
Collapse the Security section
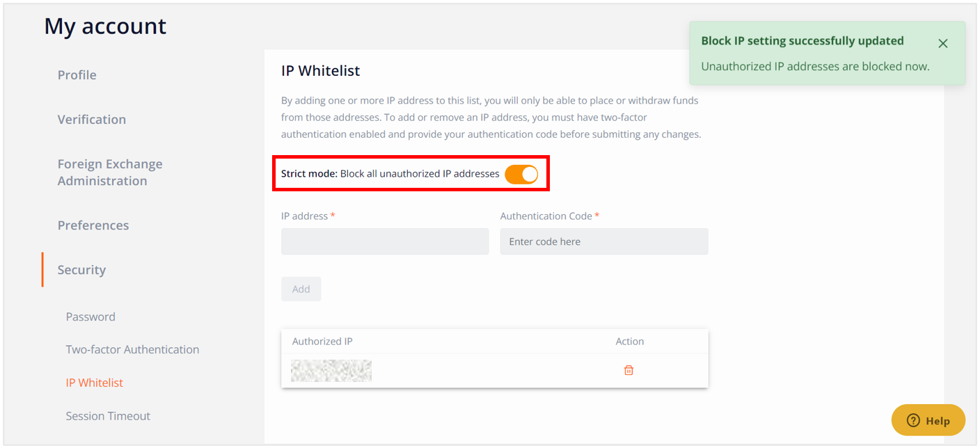(x=81, y=270)
